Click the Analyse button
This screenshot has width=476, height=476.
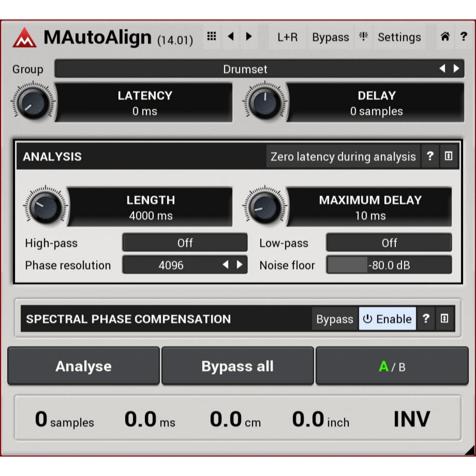[83, 366]
